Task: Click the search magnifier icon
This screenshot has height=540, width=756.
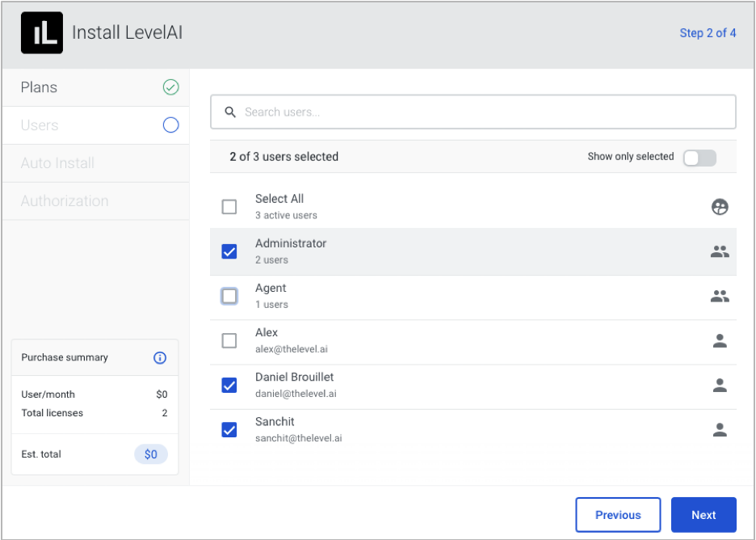Action: (230, 112)
